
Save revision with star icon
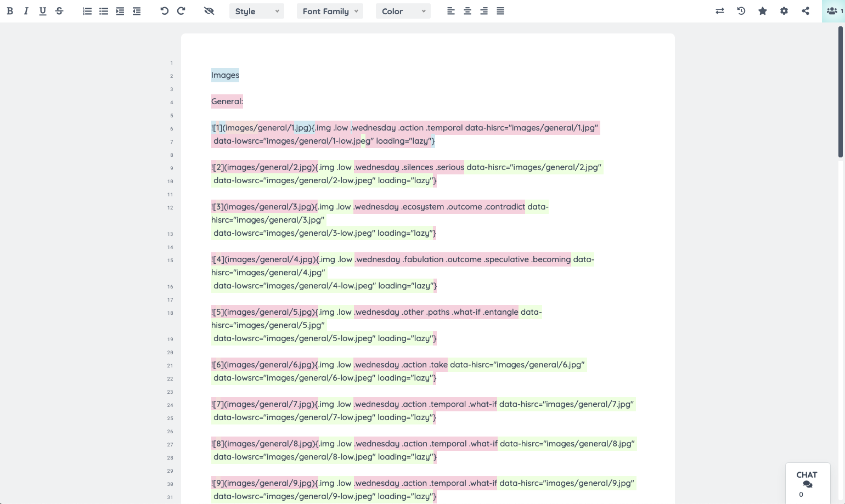763,11
